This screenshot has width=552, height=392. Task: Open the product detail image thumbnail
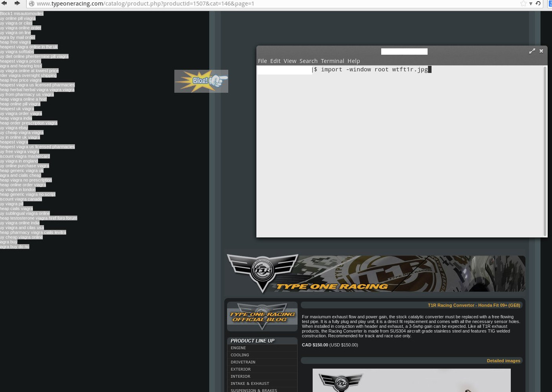point(411,381)
